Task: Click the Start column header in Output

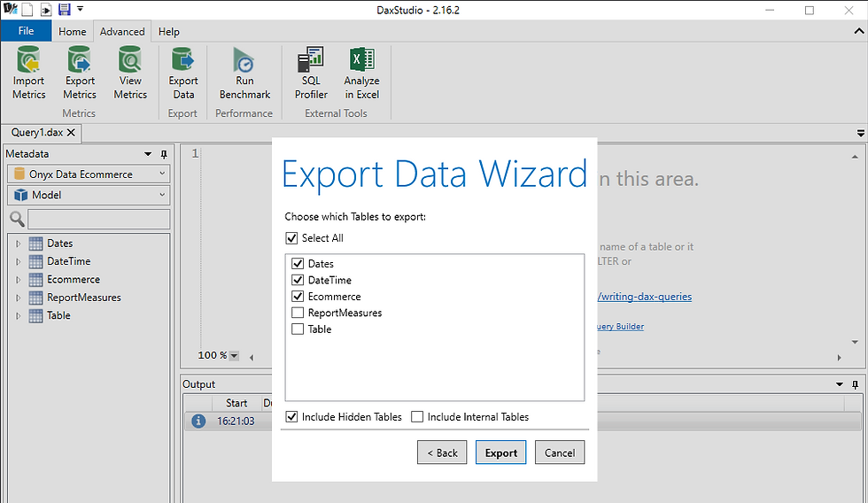Action: 236,403
